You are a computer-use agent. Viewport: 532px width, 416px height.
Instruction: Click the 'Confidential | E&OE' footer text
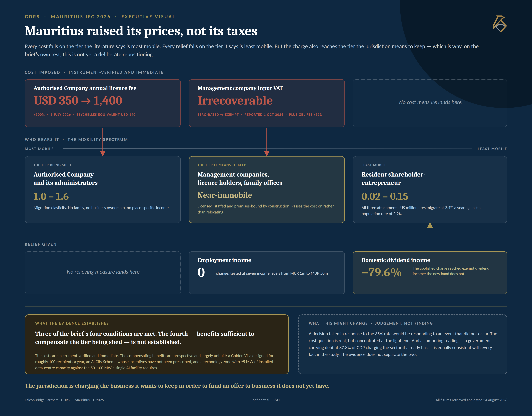coord(266,400)
